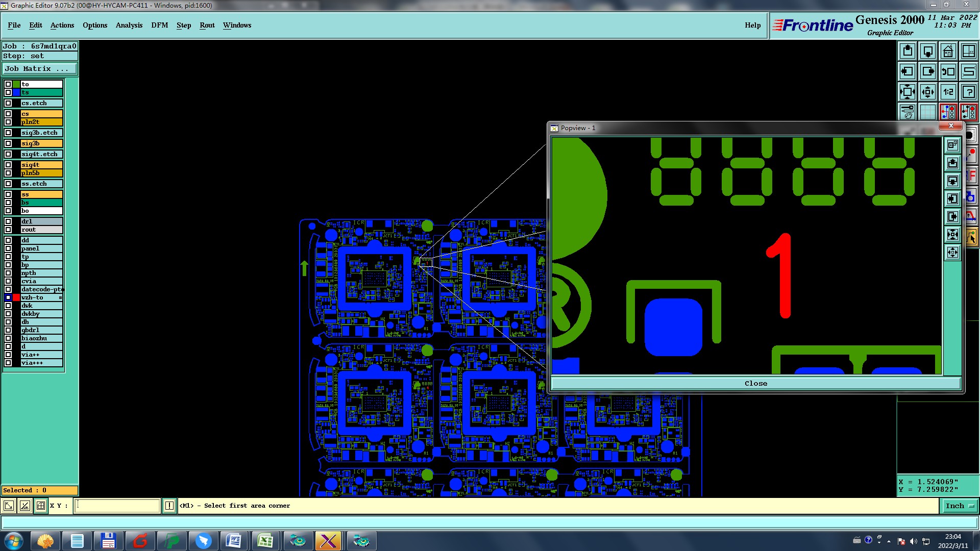Click the green swatch of layer 'to'
This screenshot has width=980, height=551.
[x=16, y=84]
